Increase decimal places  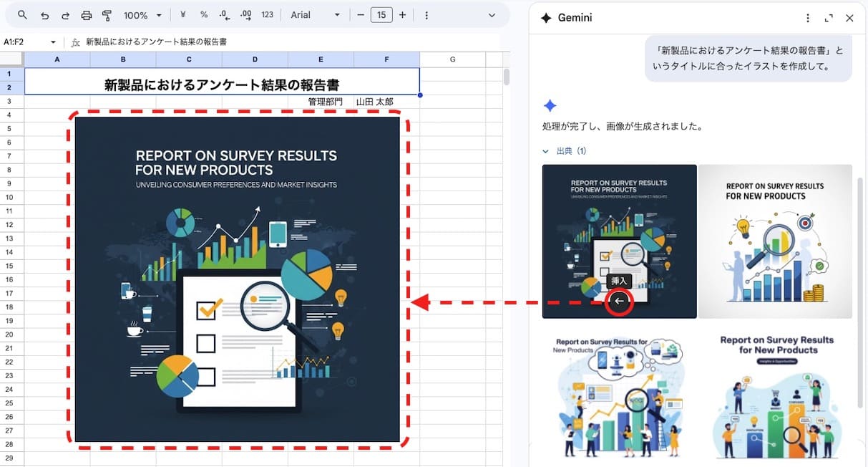[x=246, y=15]
